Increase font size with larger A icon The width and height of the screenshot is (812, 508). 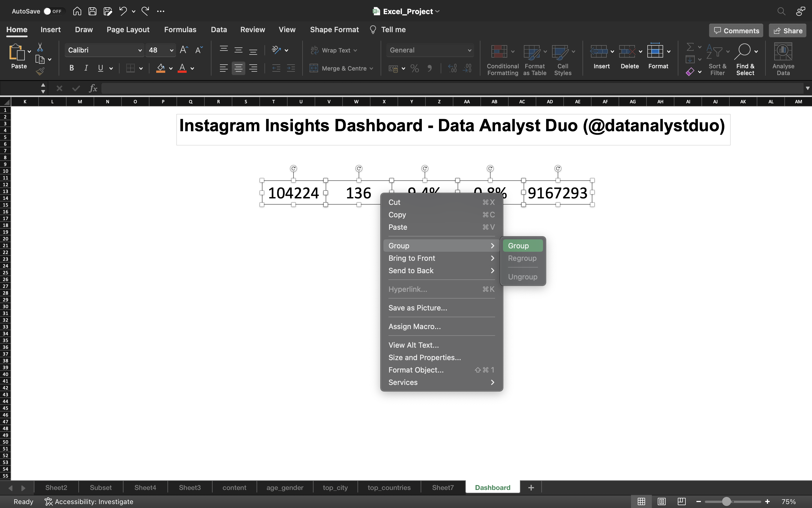184,50
